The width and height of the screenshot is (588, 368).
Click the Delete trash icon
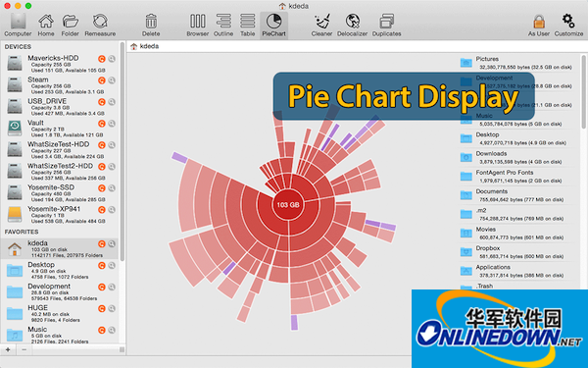[x=151, y=25]
